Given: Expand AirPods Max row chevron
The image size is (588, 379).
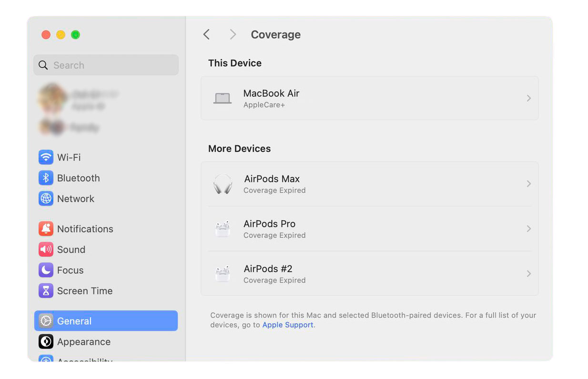Looking at the screenshot, I should point(528,184).
